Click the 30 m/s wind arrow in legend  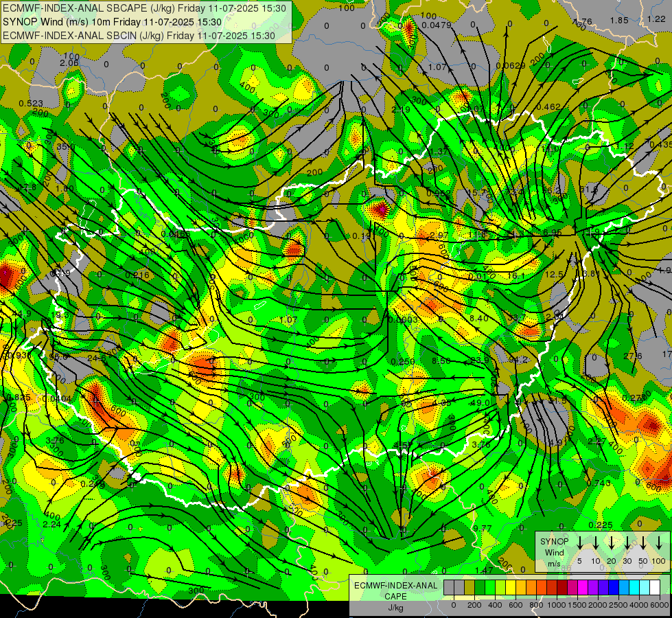click(x=627, y=542)
